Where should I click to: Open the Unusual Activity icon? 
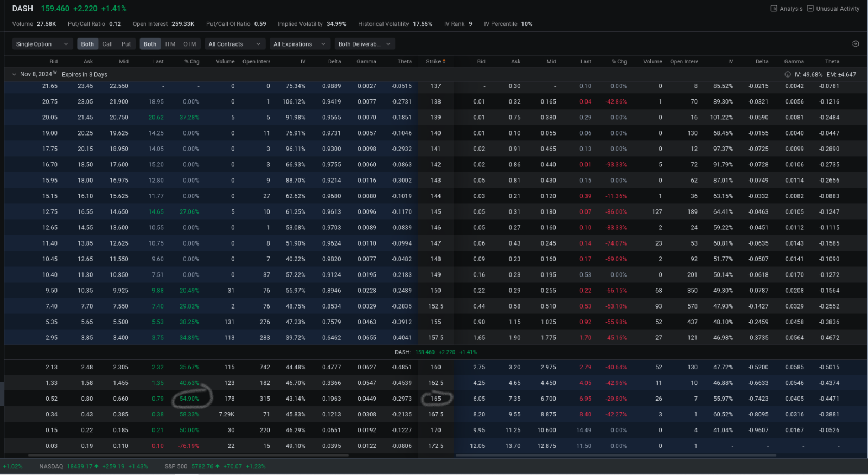pos(810,9)
